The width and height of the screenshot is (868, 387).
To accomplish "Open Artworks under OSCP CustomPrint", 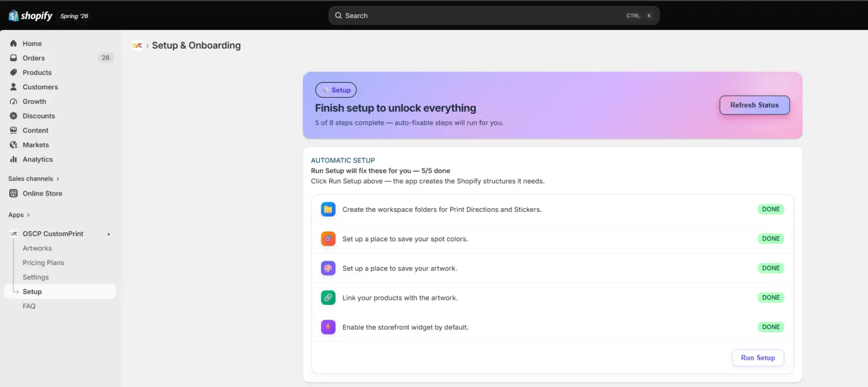I will [x=37, y=248].
